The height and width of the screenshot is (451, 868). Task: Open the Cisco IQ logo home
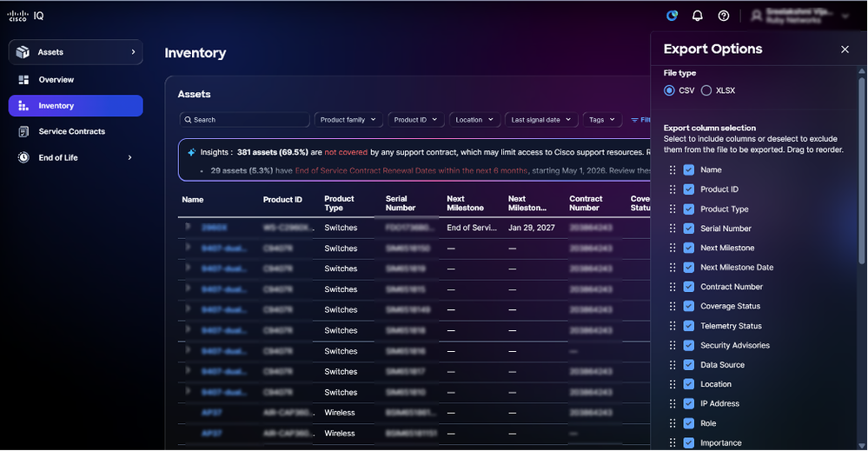tap(25, 16)
